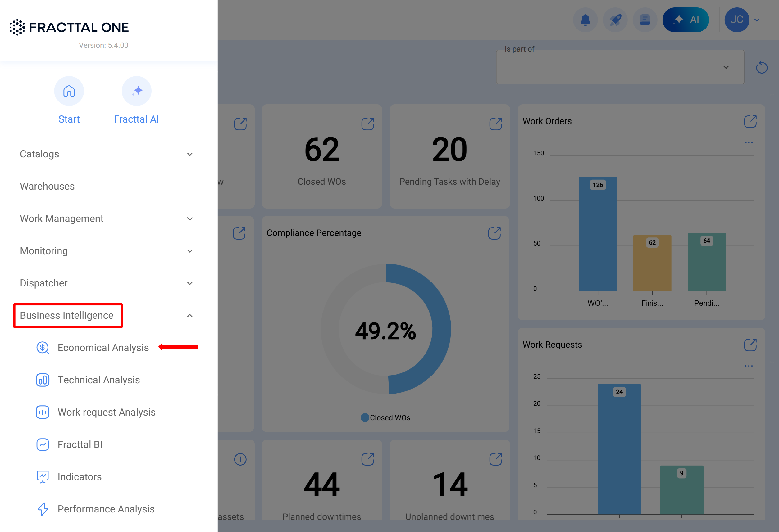The height and width of the screenshot is (532, 779).
Task: Go to Warehouses
Action: point(47,186)
